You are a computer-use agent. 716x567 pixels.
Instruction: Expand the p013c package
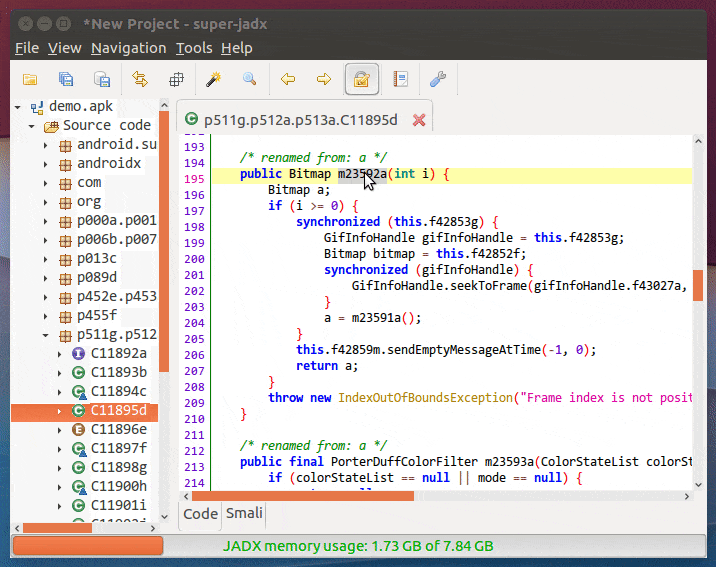coord(45,259)
